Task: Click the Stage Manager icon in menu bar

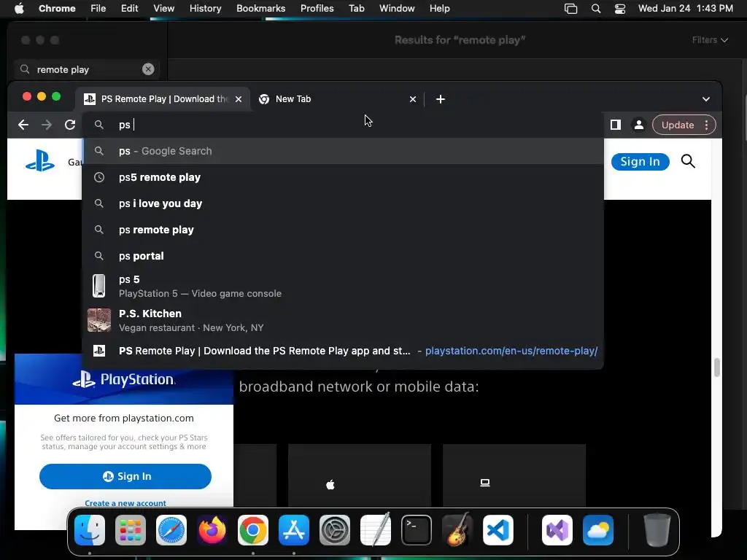Action: point(570,9)
